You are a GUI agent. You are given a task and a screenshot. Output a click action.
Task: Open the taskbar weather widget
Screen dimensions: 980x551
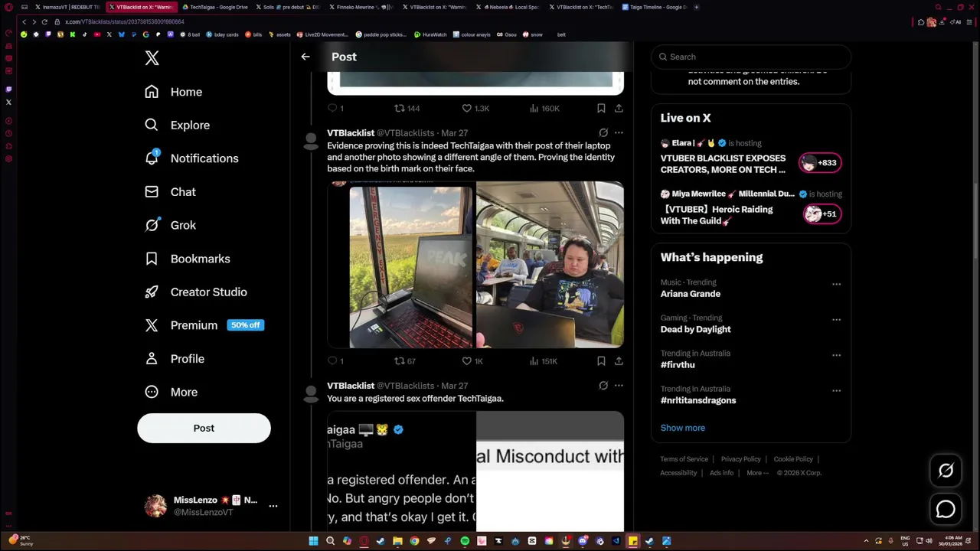pos(21,541)
